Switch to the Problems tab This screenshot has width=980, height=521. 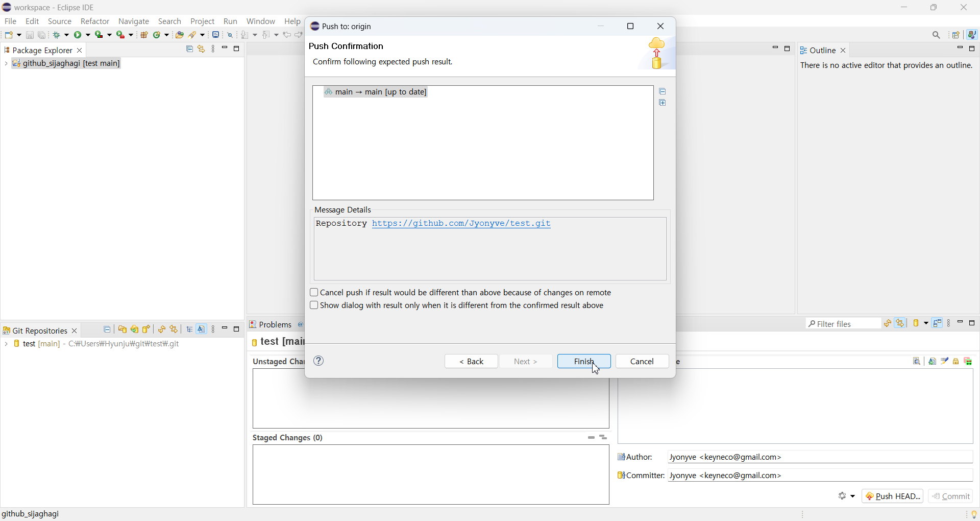(271, 325)
